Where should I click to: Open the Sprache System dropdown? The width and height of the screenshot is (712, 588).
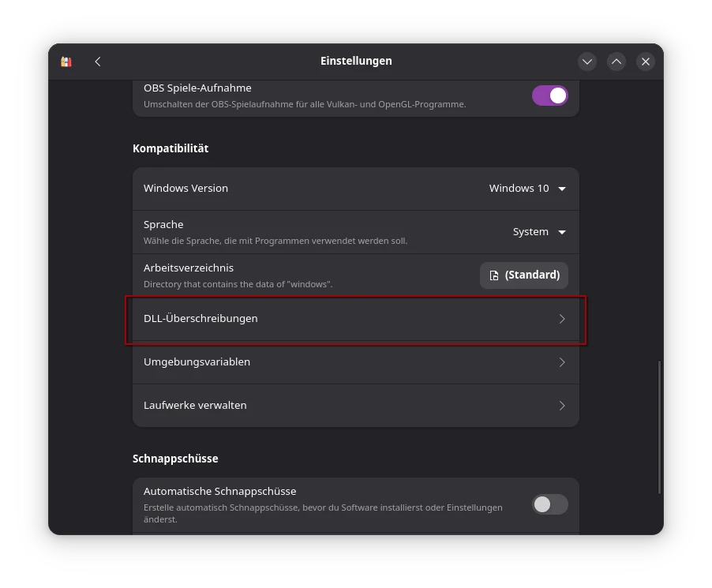pos(539,232)
